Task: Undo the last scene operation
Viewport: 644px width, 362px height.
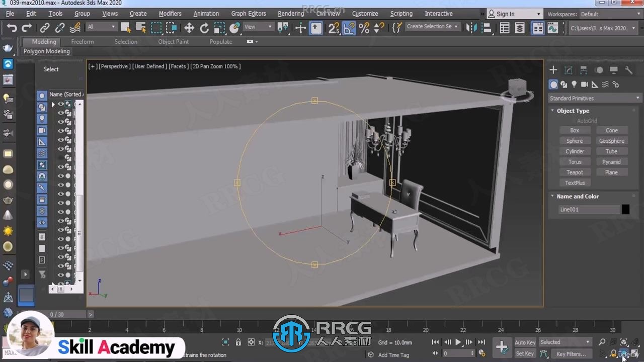Action: [12, 28]
